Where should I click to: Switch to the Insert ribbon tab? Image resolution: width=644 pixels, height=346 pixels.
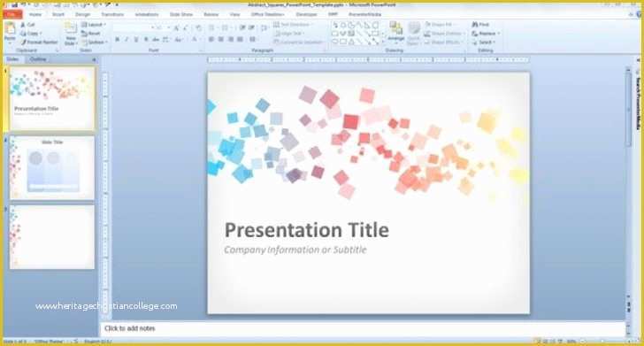click(58, 14)
